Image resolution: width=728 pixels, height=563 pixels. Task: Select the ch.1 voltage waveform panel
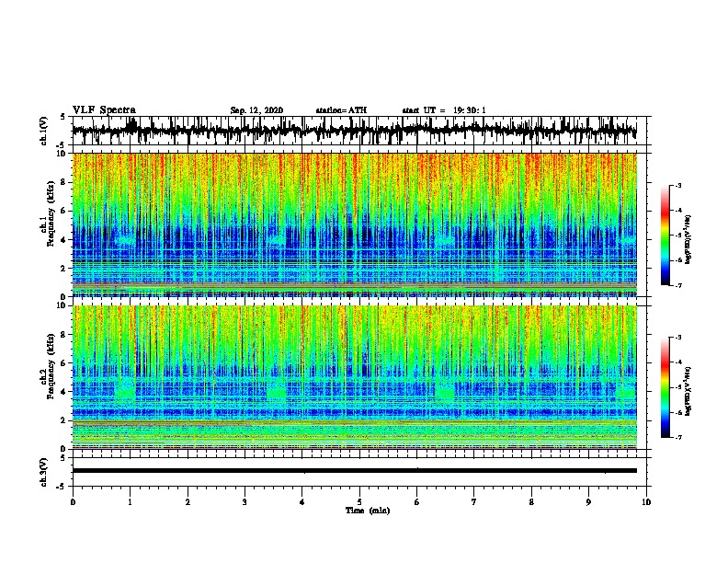pos(359,131)
